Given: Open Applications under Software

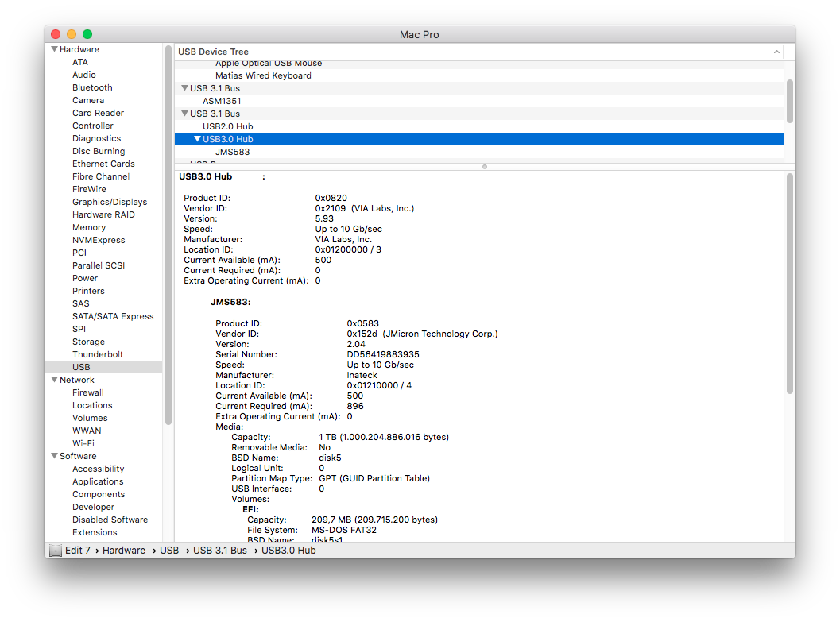Looking at the screenshot, I should point(98,481).
